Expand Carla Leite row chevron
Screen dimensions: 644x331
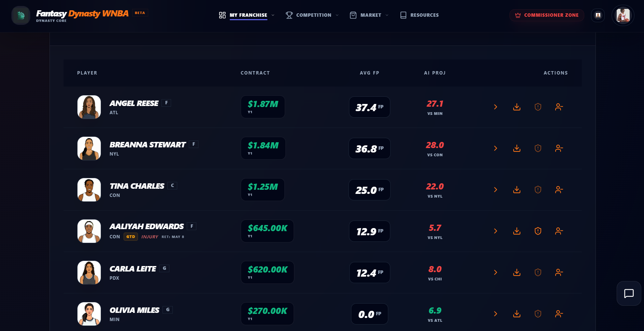coord(495,273)
